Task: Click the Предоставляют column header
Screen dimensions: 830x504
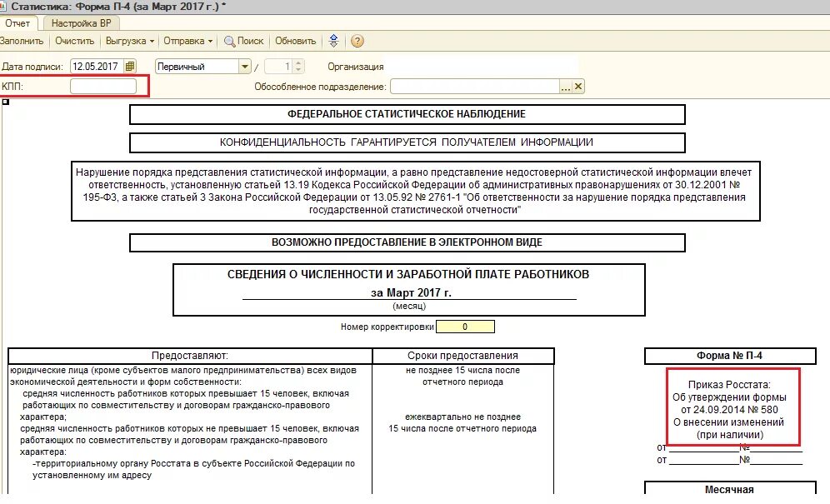Action: pos(190,356)
